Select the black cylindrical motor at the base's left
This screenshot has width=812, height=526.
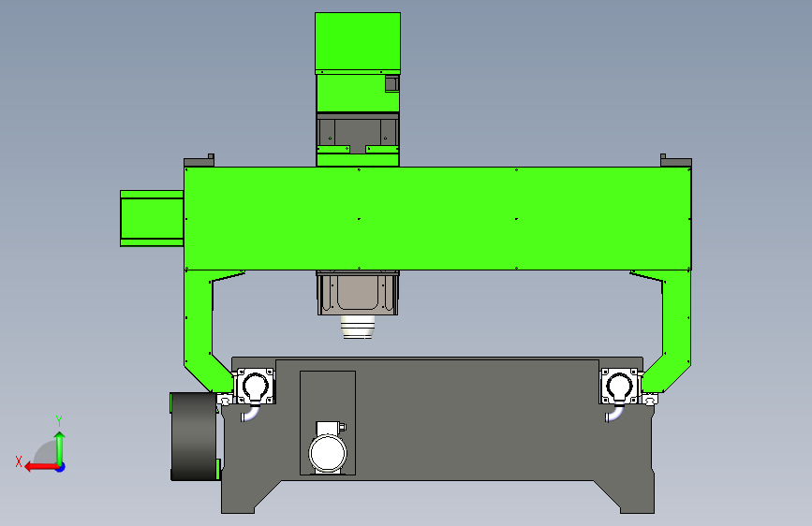pyautogui.click(x=194, y=436)
